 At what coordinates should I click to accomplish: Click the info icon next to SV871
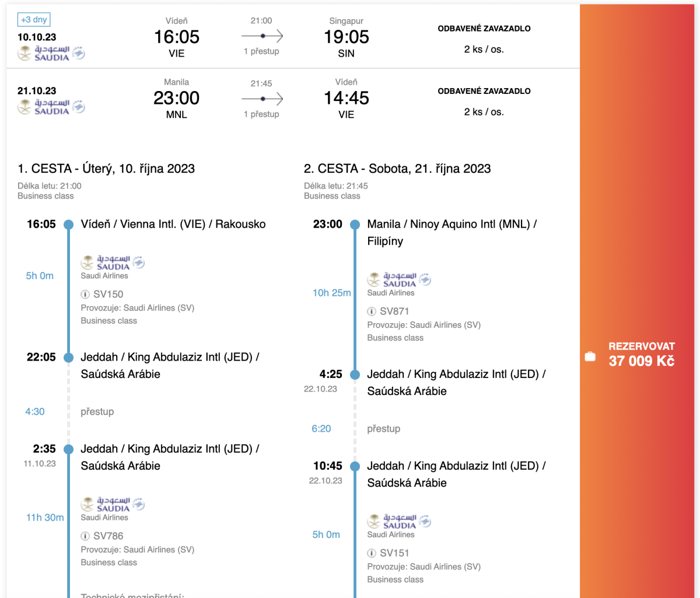[x=372, y=312]
